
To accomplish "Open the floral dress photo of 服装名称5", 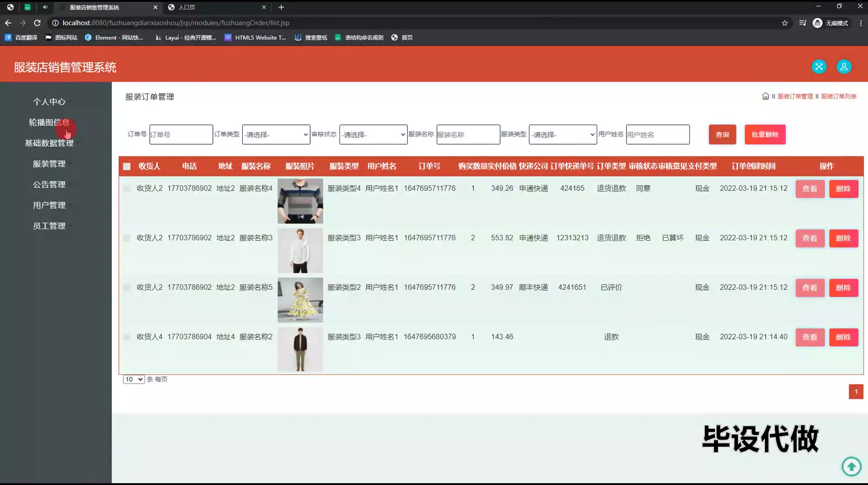I will tap(300, 300).
